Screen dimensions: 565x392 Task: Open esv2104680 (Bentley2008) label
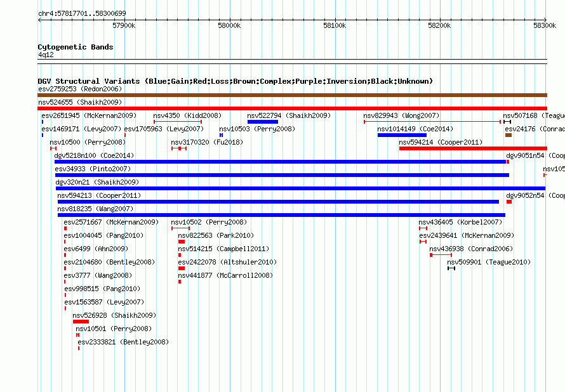[110, 262]
